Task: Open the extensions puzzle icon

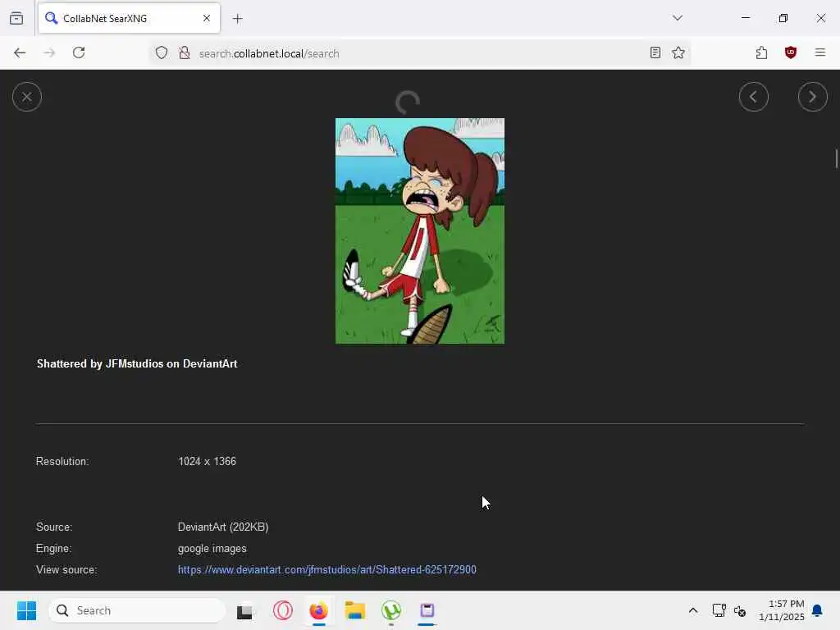Action: [761, 52]
